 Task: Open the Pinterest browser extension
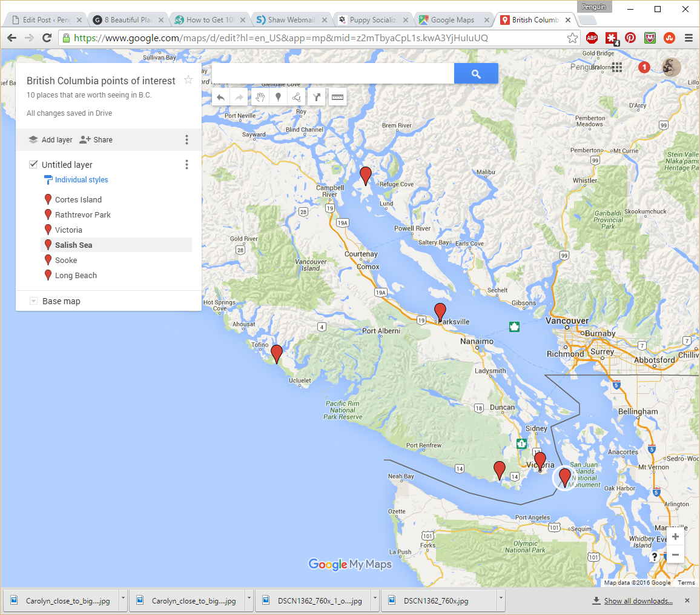630,38
